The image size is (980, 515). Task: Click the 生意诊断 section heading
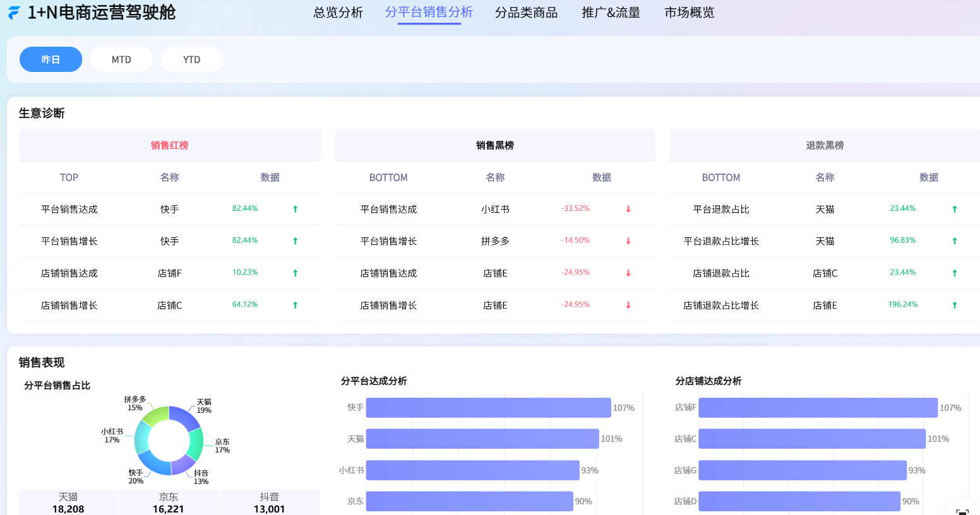pyautogui.click(x=42, y=113)
